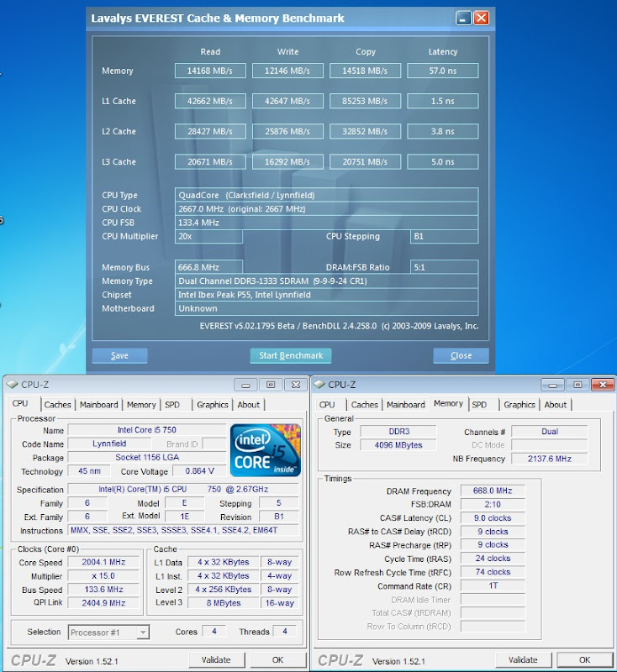The width and height of the screenshot is (617, 672).
Task: Click Memory Read value 14168 MB/s
Action: [210, 71]
